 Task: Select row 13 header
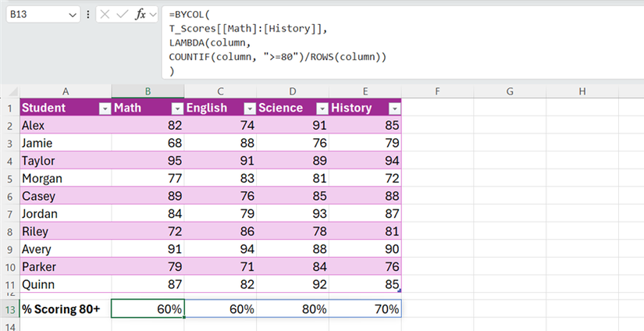(10, 309)
